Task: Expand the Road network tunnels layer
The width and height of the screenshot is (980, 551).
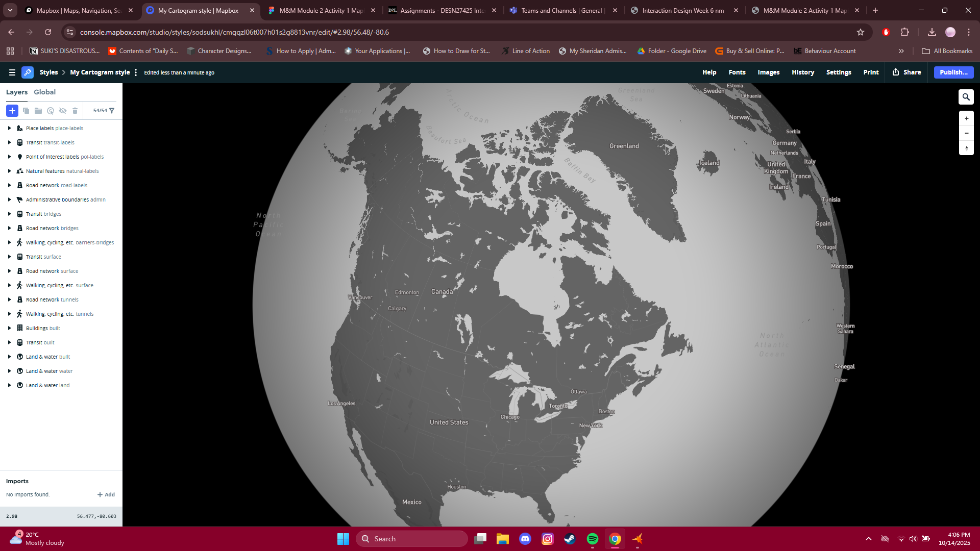Action: coord(9,299)
